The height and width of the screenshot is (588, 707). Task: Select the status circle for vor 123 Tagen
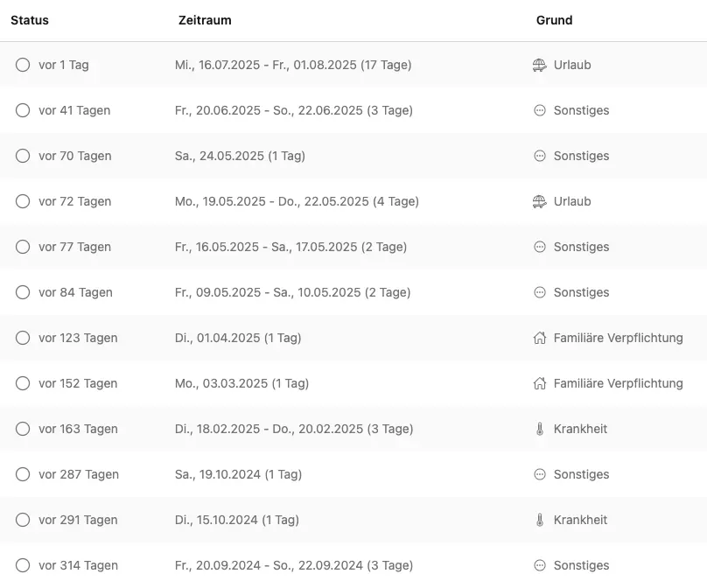tap(23, 338)
